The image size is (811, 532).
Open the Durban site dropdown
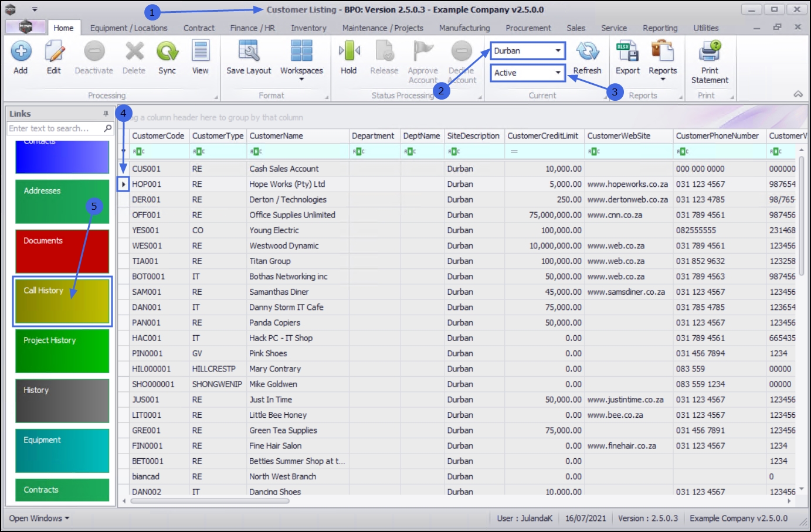click(558, 51)
